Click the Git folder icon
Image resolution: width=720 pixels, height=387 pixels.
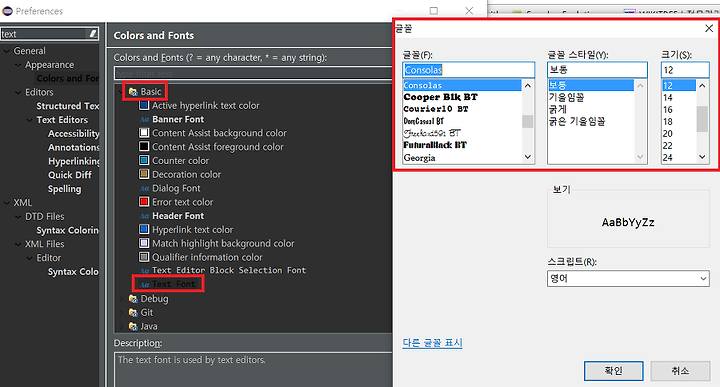pyautogui.click(x=133, y=313)
